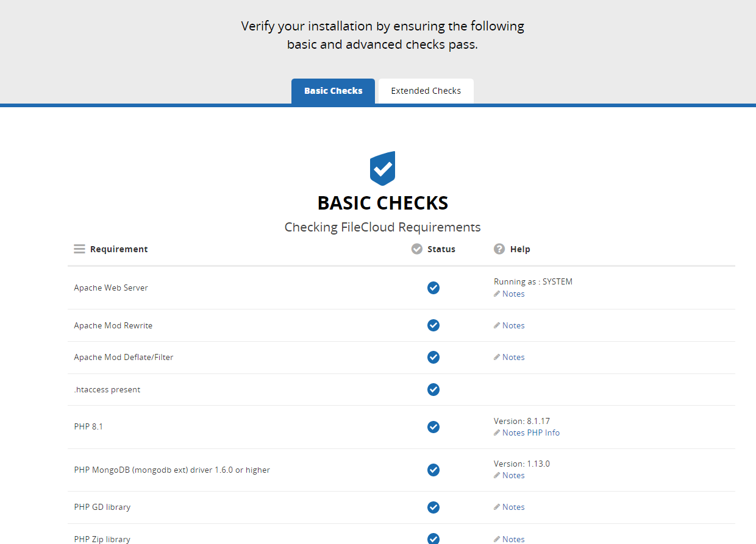The height and width of the screenshot is (544, 756).
Task: Click the Apache Mod Rewrite status checkmark
Action: tap(433, 325)
